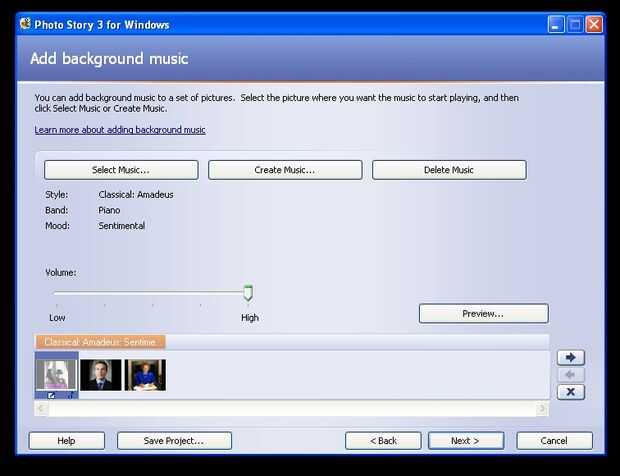
Task: Click the 'Sentimental' mood value
Action: (122, 226)
